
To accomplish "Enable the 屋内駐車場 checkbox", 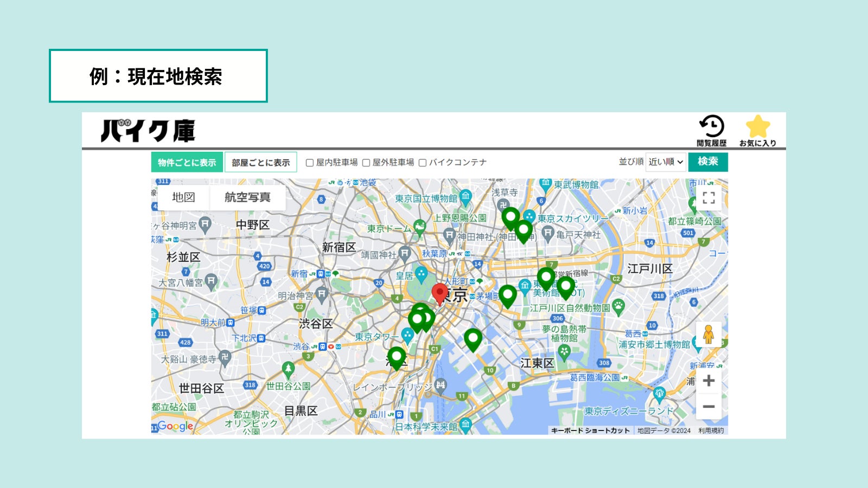I will pyautogui.click(x=310, y=163).
